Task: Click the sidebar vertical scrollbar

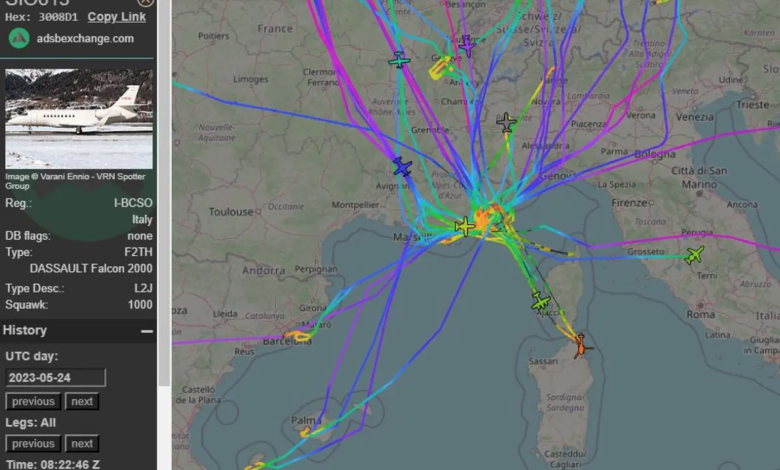Action: pyautogui.click(x=164, y=193)
